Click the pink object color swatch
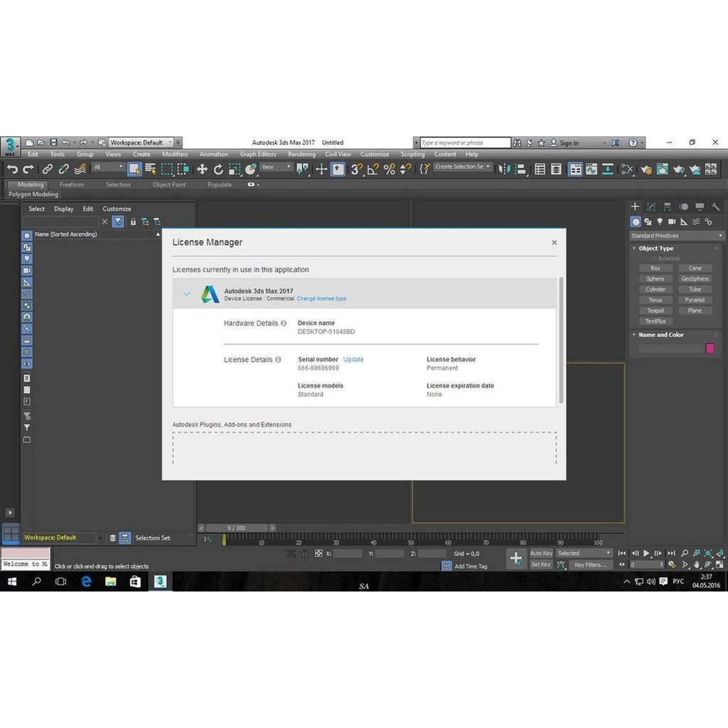 point(710,348)
